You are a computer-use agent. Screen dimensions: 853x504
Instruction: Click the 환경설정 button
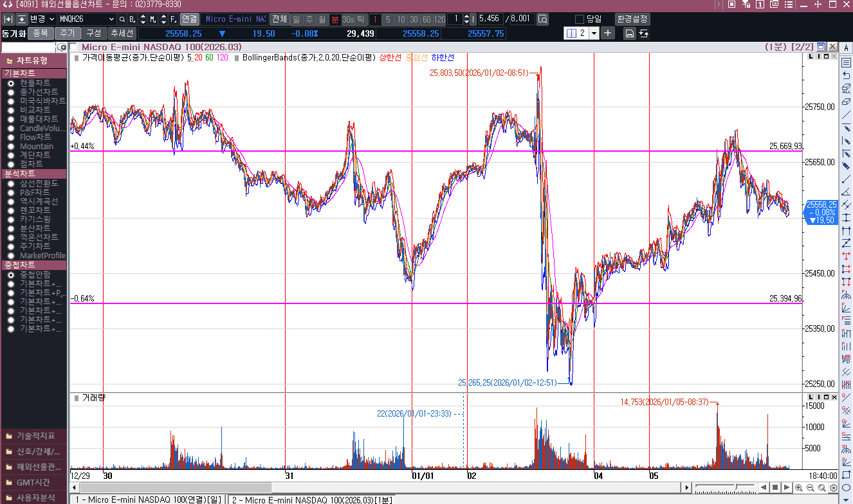[632, 19]
